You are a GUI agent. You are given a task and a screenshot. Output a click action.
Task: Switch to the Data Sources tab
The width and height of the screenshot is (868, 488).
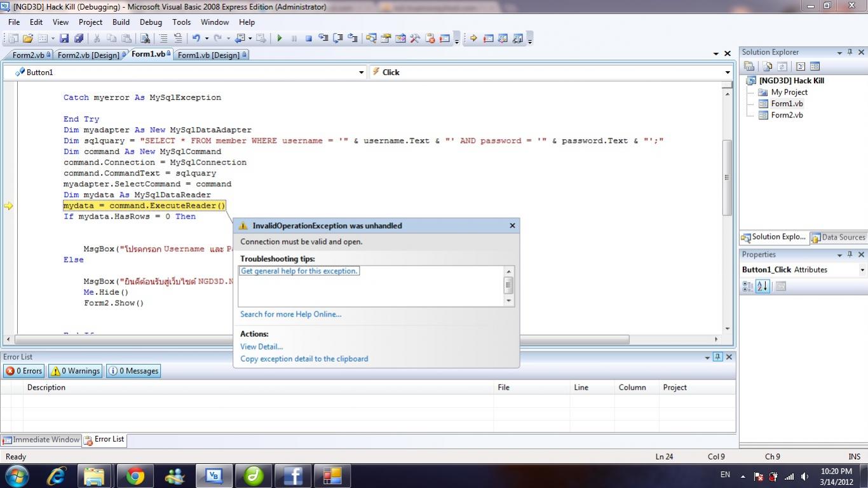[837, 237]
